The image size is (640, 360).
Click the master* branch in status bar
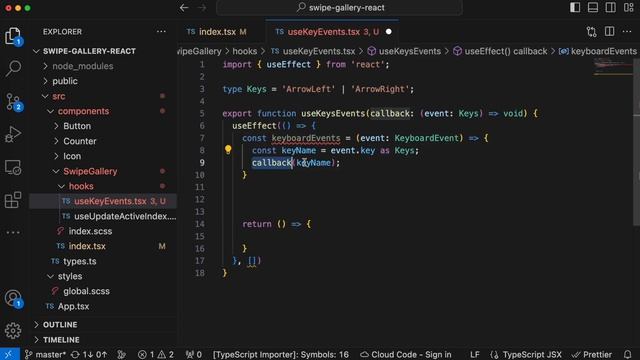45,354
